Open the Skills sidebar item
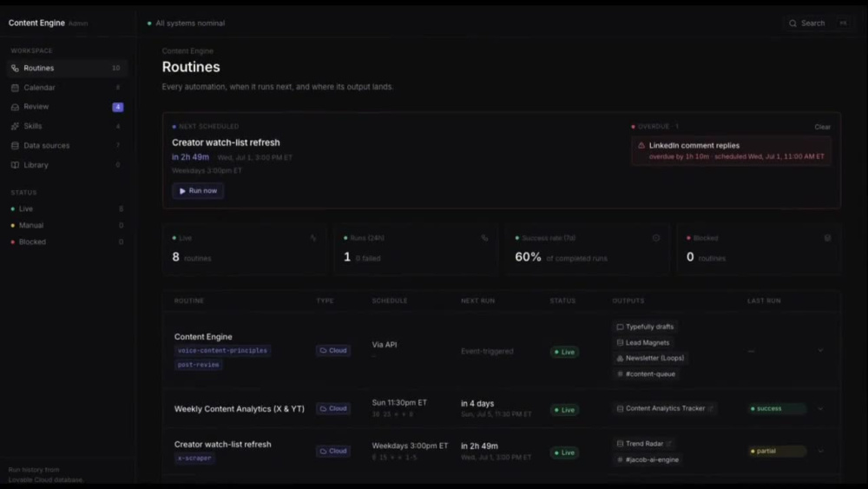The height and width of the screenshot is (489, 868). (x=67, y=126)
